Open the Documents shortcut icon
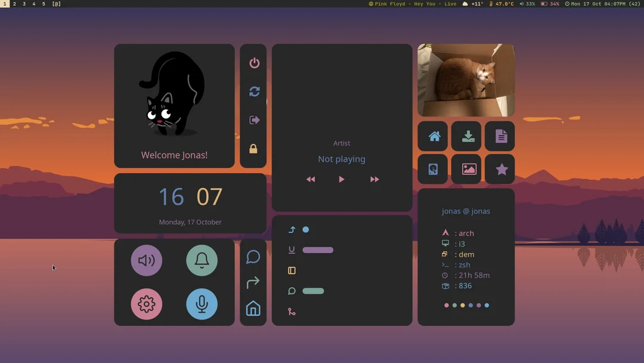The image size is (644, 363). pos(500,136)
